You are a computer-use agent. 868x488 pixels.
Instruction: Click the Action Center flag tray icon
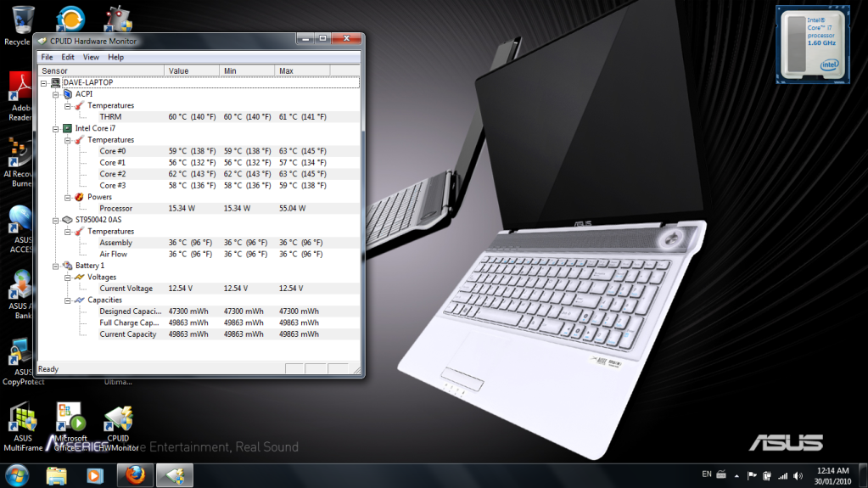point(752,475)
